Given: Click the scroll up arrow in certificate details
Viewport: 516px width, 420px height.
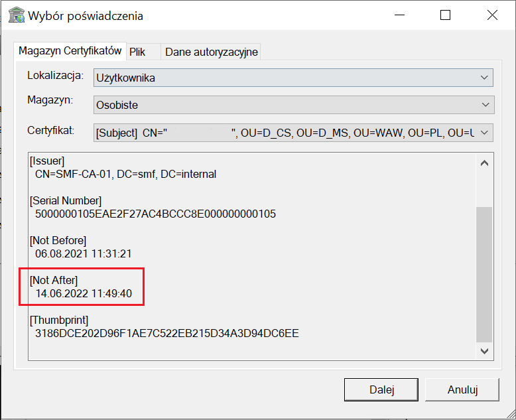Looking at the screenshot, I should (x=484, y=163).
